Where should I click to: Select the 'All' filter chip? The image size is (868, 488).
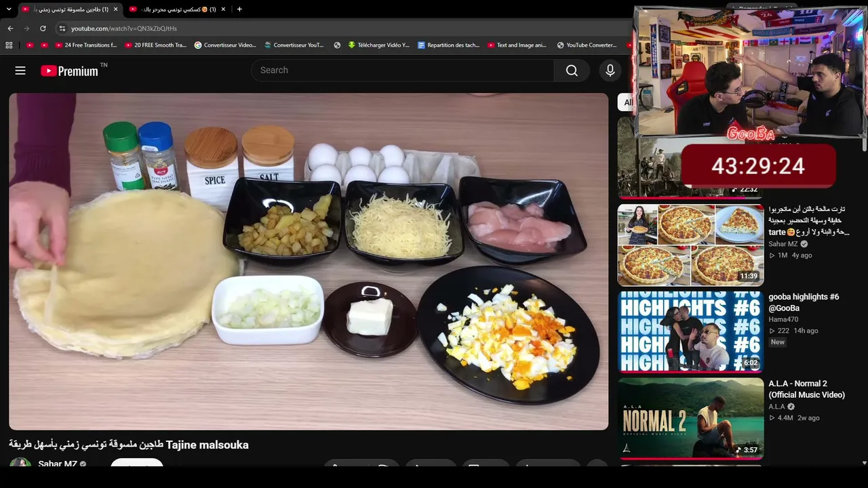627,102
